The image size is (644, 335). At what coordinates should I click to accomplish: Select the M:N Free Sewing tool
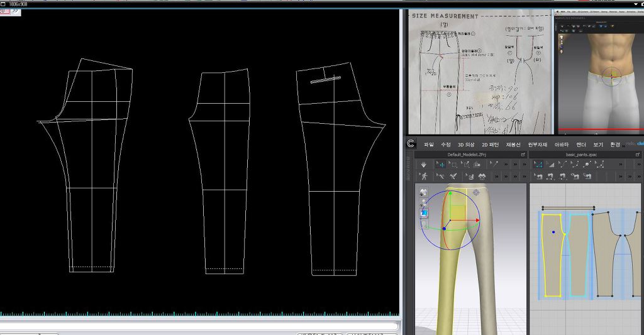point(588,177)
